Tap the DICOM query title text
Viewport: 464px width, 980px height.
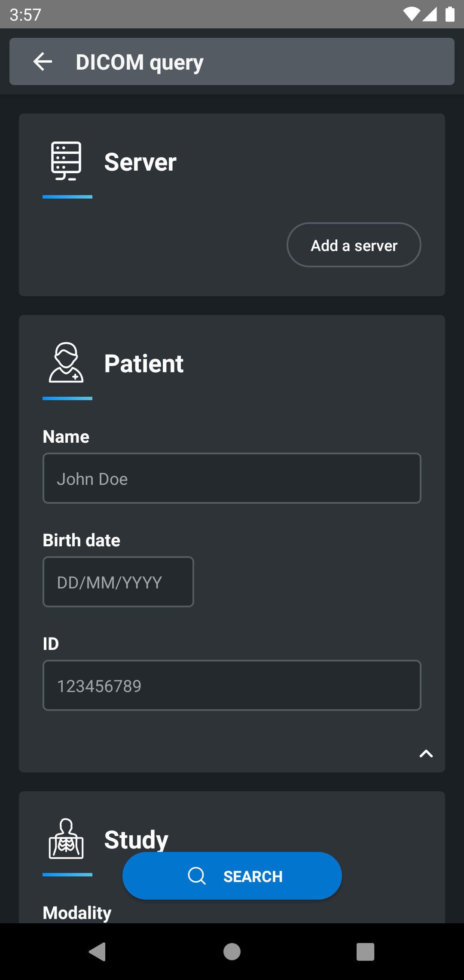(140, 62)
